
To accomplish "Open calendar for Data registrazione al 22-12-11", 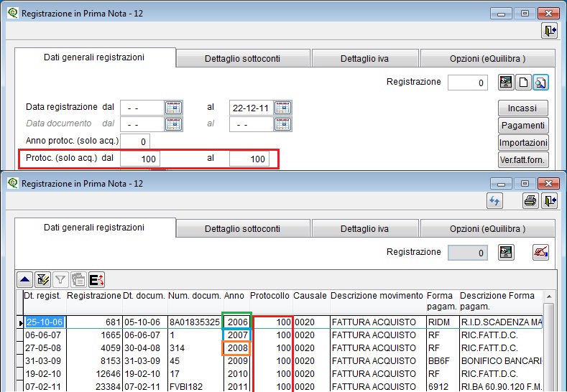I will tap(282, 108).
